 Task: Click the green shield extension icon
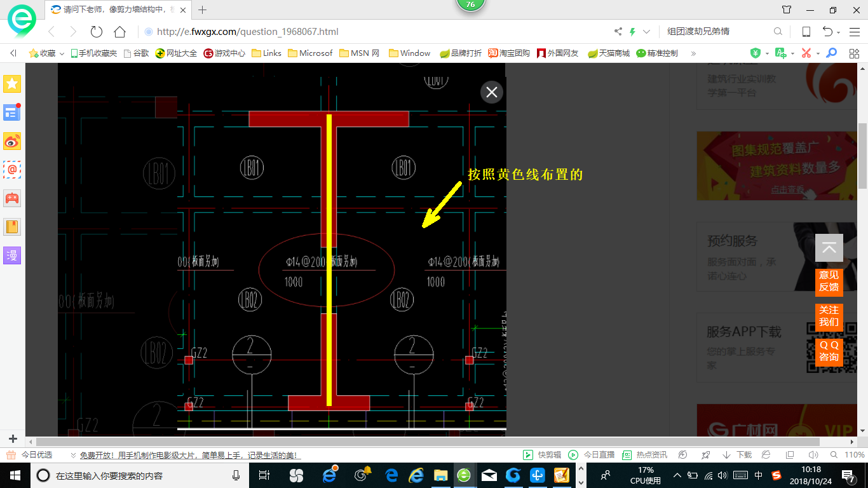pos(756,53)
